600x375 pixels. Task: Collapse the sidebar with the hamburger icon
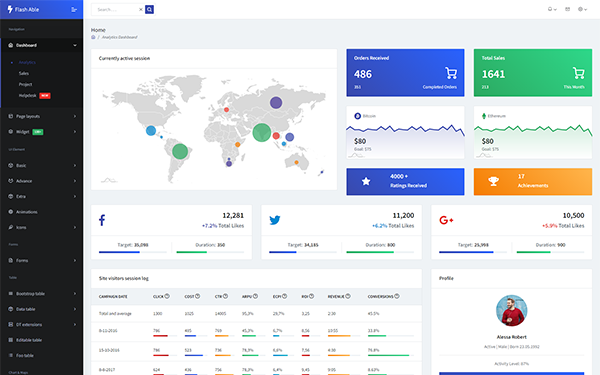pos(74,10)
